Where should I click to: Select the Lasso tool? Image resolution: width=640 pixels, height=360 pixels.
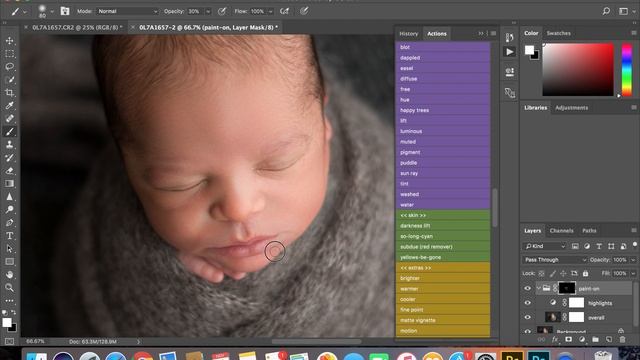(x=10, y=67)
